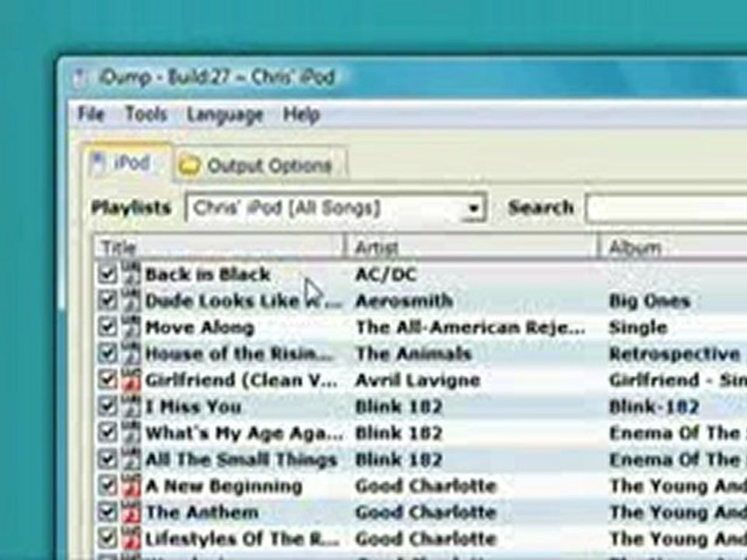Click the album cell Big Ones
This screenshot has width=747, height=560.
point(649,302)
